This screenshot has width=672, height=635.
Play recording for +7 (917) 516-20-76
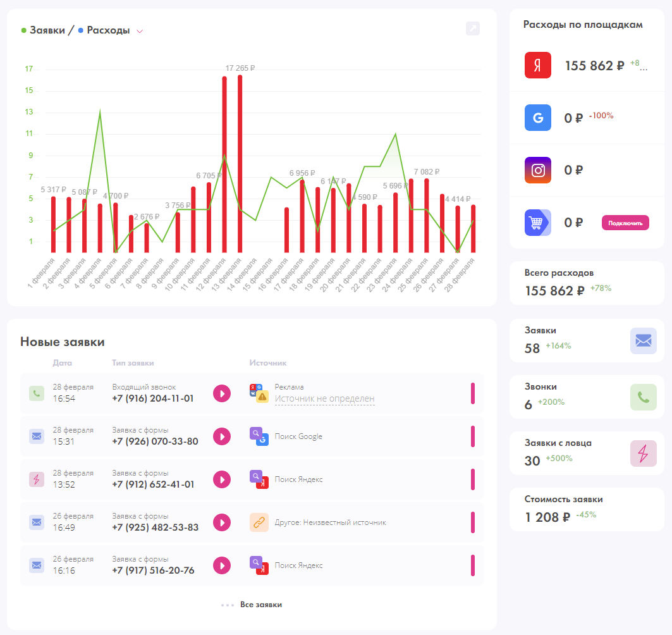coord(222,565)
